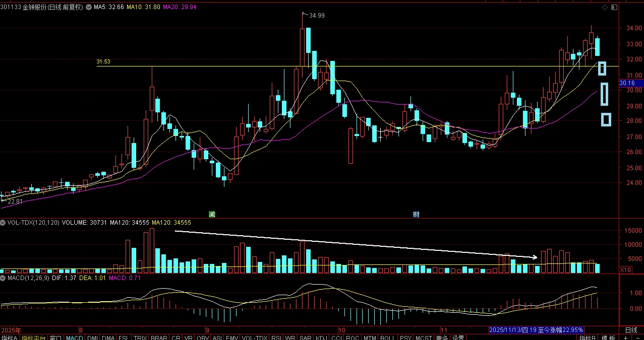This screenshot has height=340, width=644.
Task: Choose the CR indicator tab
Action: coord(175,338)
